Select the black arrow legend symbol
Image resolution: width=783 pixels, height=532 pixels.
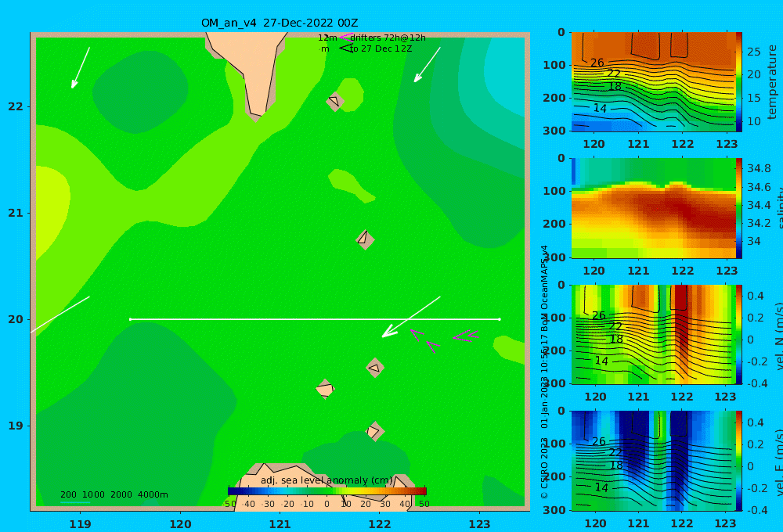(345, 49)
